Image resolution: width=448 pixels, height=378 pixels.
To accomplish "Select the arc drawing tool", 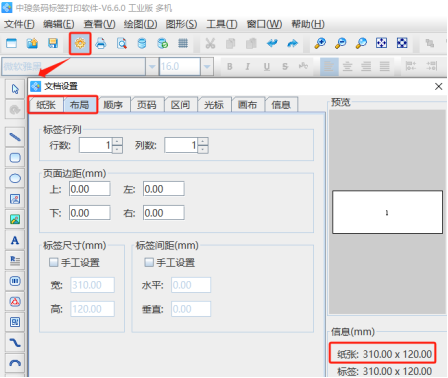I will [15, 363].
